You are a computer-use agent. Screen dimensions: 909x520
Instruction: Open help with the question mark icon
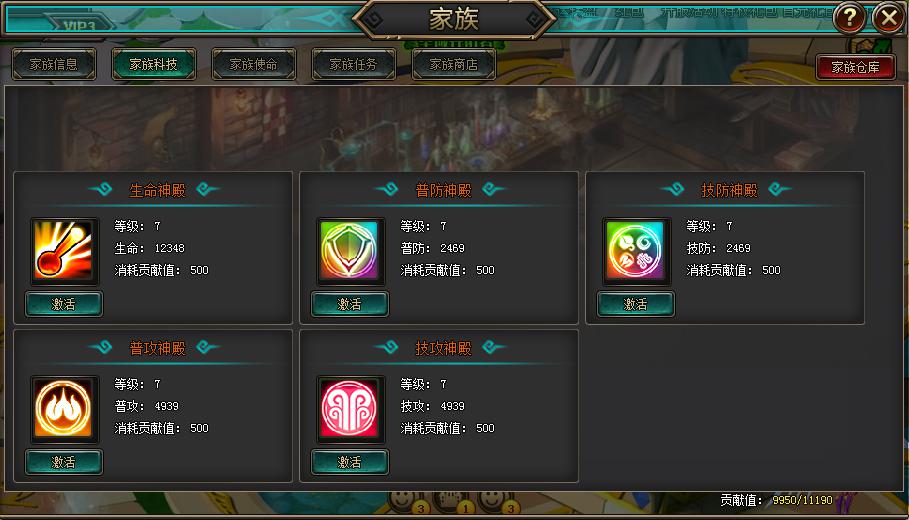(x=849, y=18)
